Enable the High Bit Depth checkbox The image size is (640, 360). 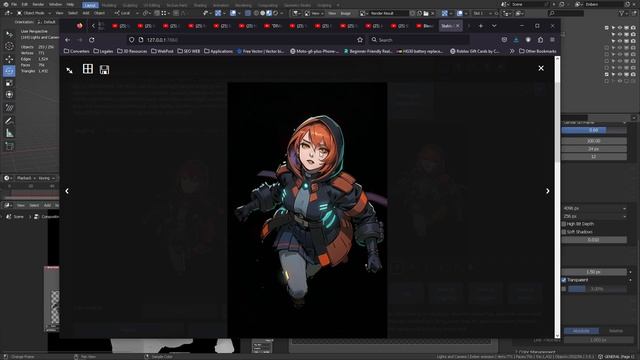[564, 224]
